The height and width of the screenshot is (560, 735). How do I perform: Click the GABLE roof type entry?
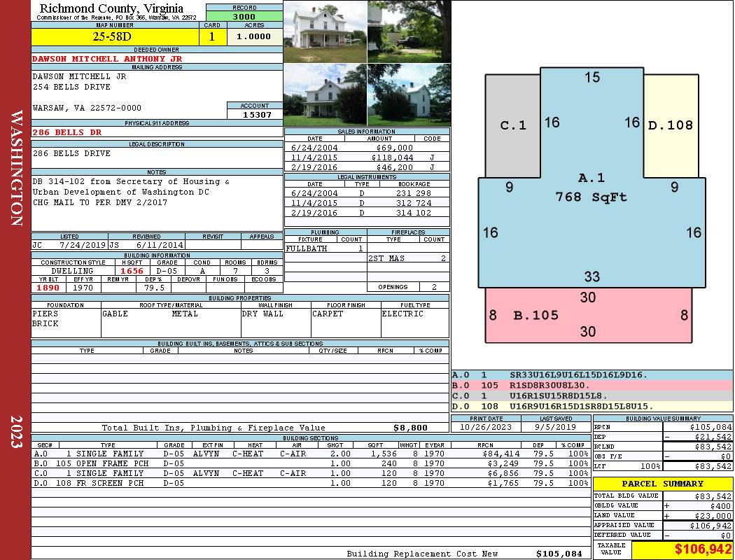point(115,314)
